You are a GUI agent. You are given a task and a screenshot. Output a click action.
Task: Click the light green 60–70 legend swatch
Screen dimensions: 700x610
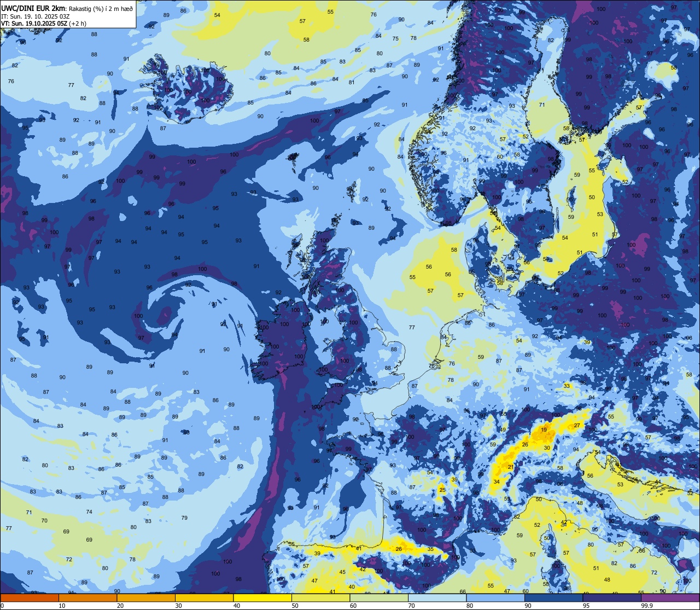(x=379, y=597)
